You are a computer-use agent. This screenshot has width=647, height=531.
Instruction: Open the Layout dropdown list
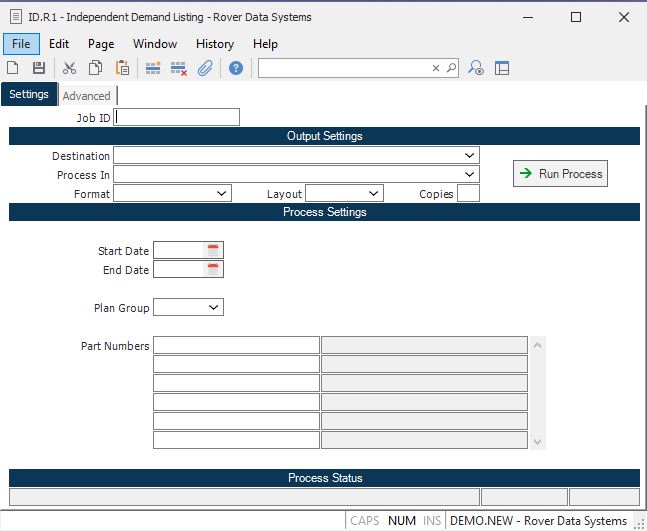pos(373,194)
